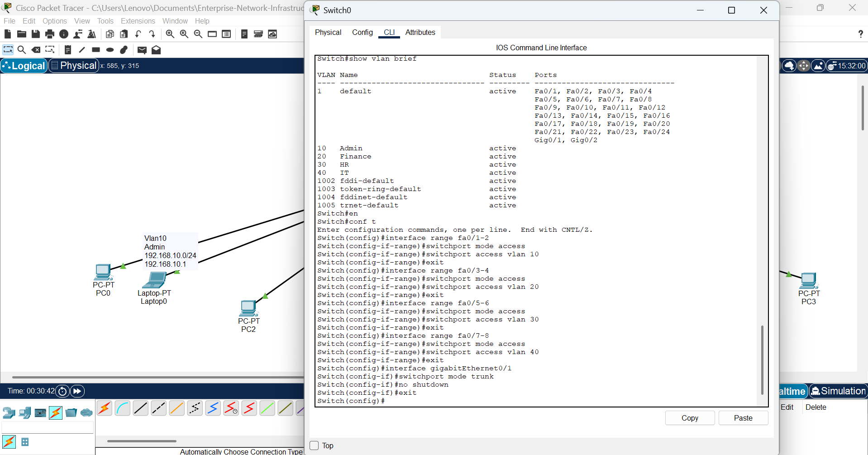
Task: Switch to Realtime mode
Action: (x=793, y=391)
